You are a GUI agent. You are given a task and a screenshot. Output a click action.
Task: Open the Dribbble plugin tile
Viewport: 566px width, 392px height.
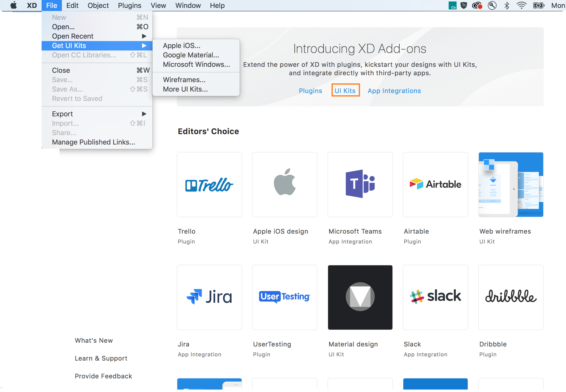coord(511,297)
